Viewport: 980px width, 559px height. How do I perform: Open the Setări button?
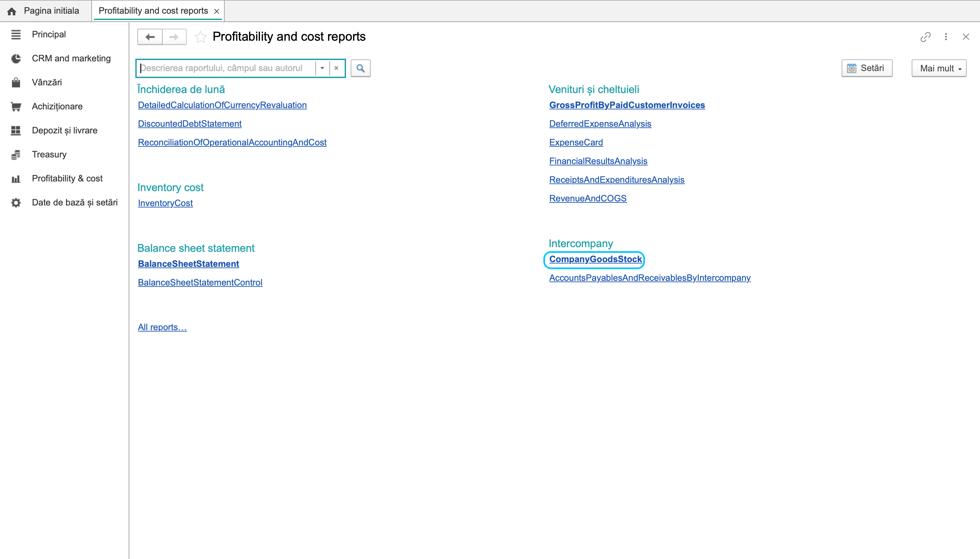click(867, 68)
